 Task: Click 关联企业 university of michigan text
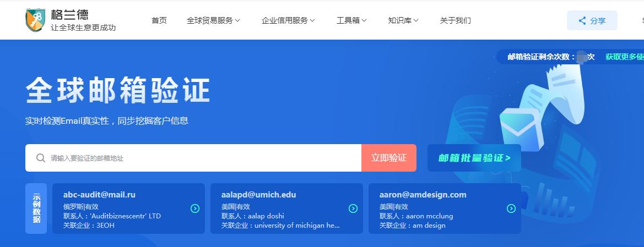tap(280, 225)
